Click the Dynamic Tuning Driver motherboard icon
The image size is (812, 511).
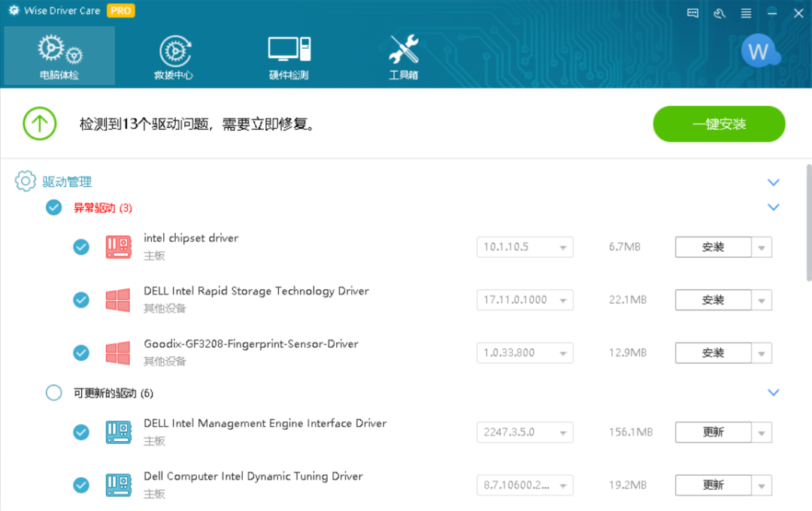click(119, 485)
